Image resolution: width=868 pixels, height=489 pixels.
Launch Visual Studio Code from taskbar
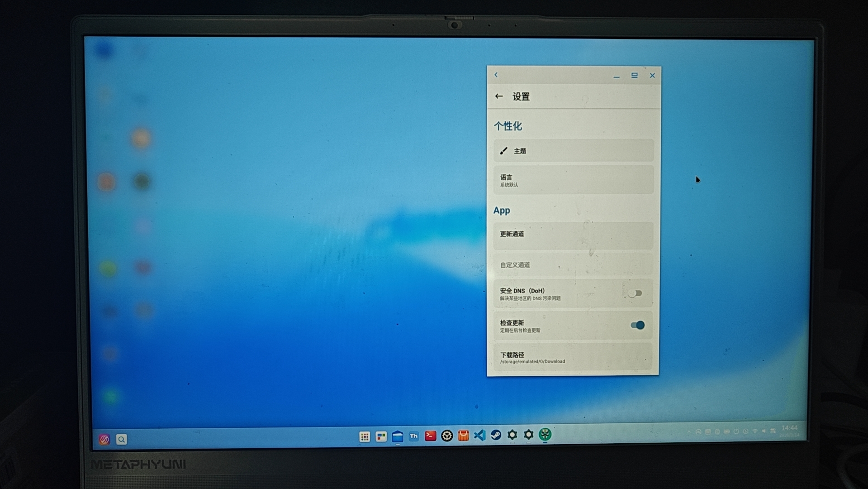coord(479,435)
